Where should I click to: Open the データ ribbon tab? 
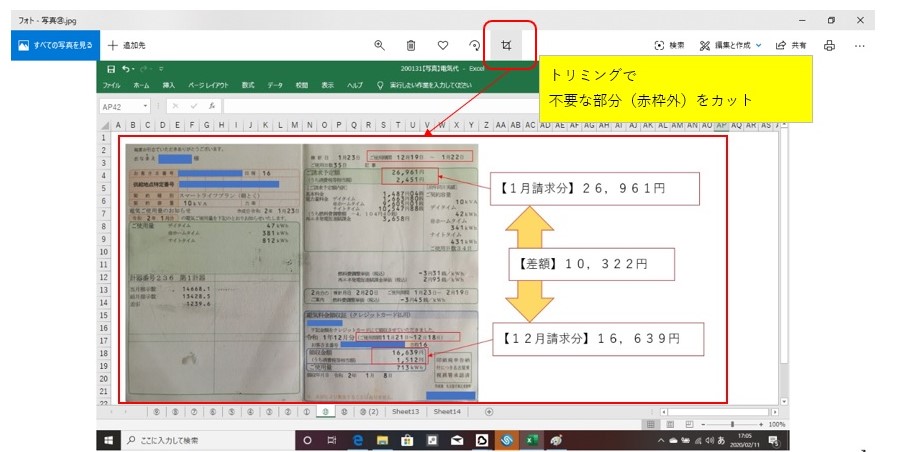tap(275, 85)
